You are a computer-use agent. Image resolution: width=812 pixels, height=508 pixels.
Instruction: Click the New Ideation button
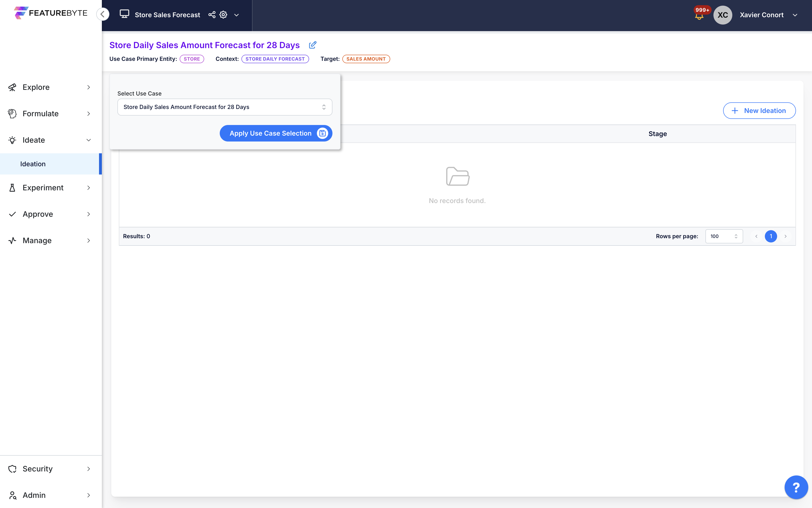(x=759, y=111)
